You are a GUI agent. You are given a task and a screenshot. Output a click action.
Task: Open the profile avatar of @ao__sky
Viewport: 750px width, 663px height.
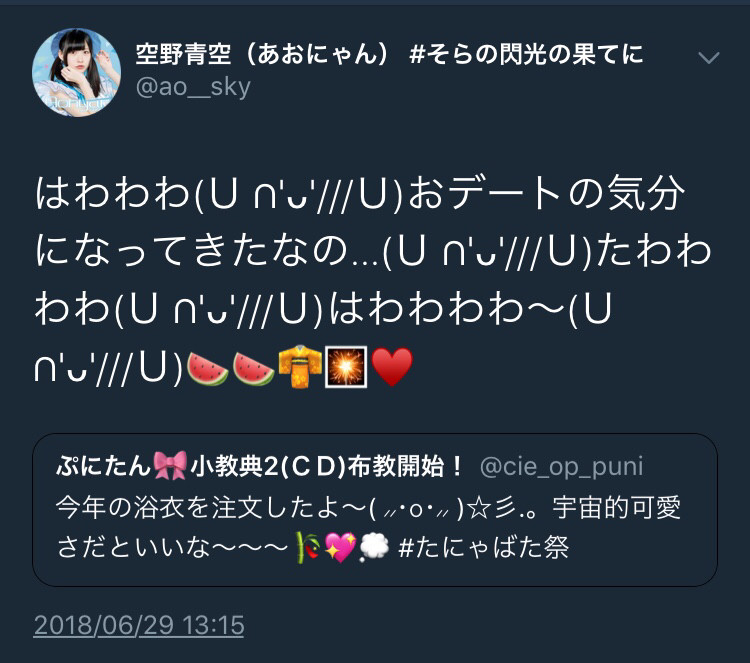[x=77, y=72]
